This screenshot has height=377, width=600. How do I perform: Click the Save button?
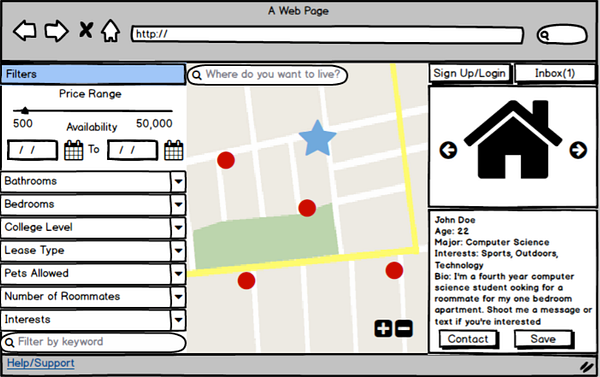tap(543, 339)
